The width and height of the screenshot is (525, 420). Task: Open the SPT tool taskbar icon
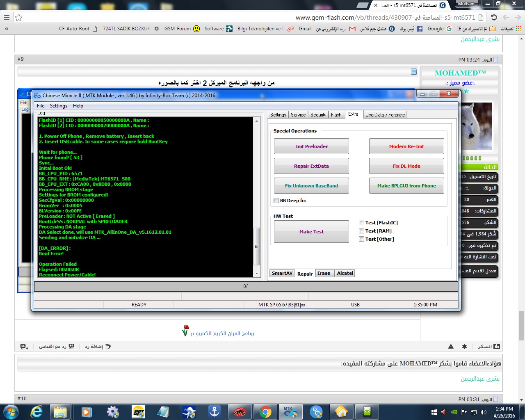138,412
